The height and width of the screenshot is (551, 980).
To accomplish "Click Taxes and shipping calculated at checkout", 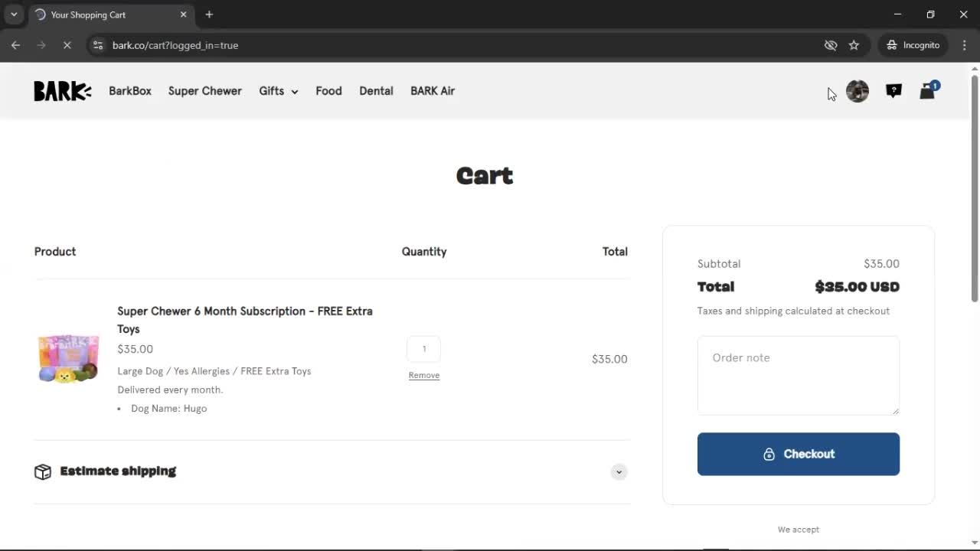I will pos(793,311).
